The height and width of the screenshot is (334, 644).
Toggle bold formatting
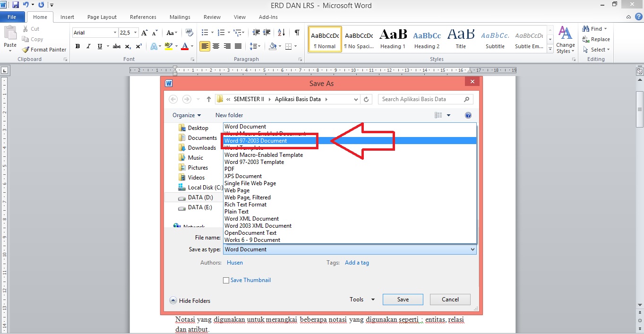tap(77, 46)
